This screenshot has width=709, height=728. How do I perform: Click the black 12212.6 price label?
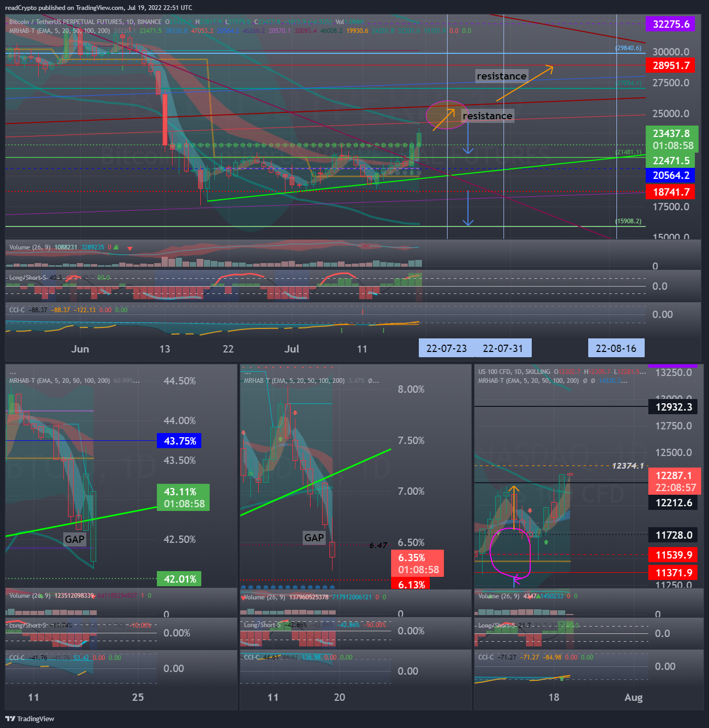pyautogui.click(x=673, y=503)
